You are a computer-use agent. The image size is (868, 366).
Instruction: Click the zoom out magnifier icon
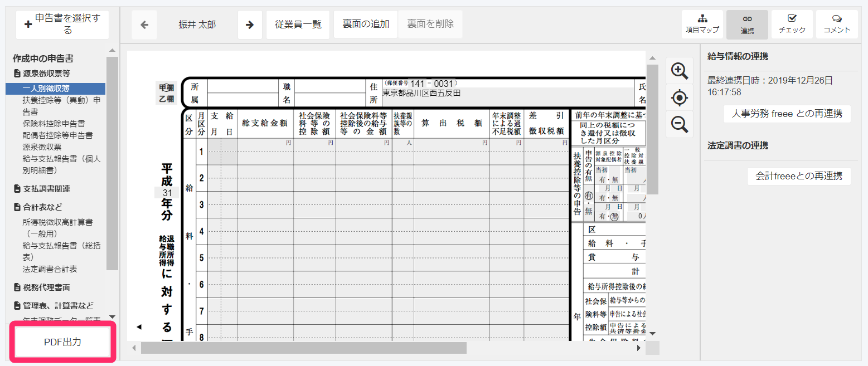(679, 124)
